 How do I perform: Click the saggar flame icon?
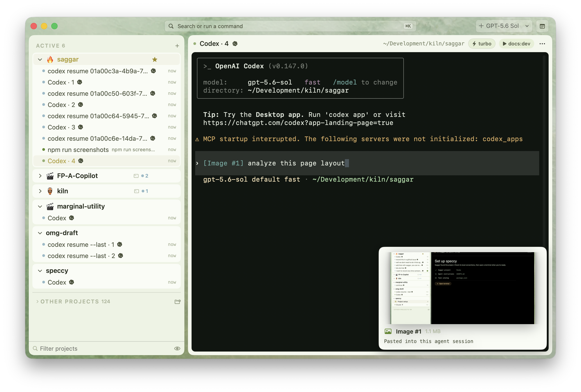point(50,60)
